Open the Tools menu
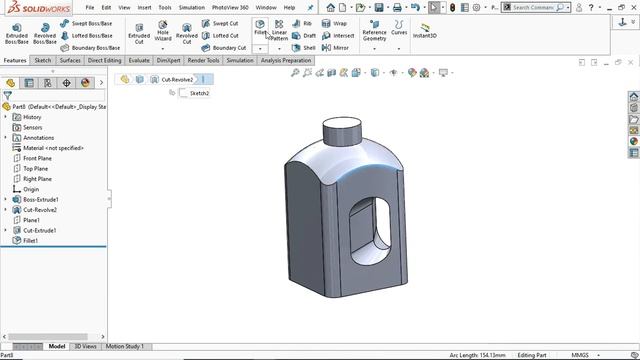This screenshot has height=360, width=640. click(165, 7)
